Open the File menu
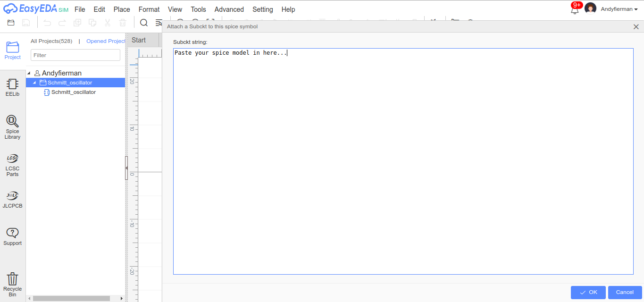 point(80,9)
